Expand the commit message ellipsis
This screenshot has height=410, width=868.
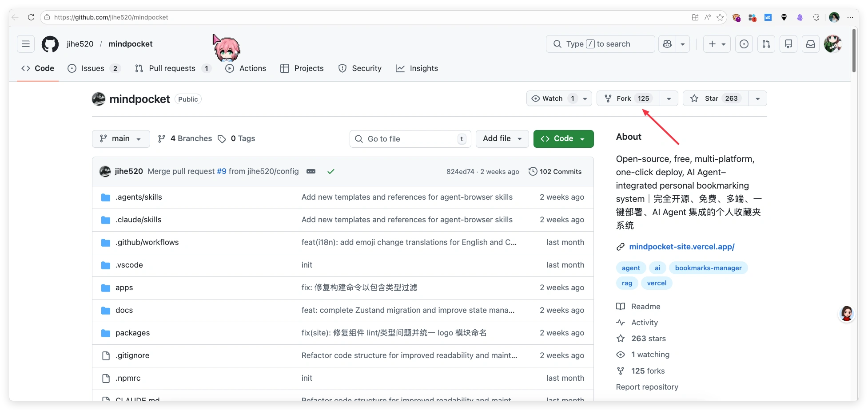coord(311,171)
